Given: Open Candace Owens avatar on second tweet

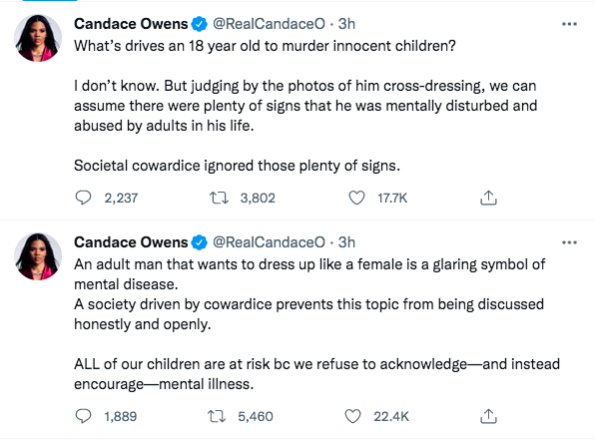Looking at the screenshot, I should [38, 256].
